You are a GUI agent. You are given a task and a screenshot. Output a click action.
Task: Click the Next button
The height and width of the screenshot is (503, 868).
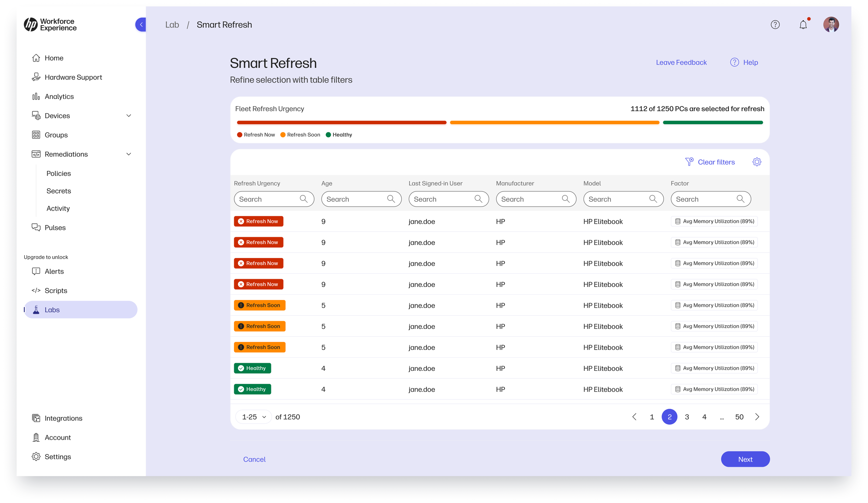click(745, 459)
